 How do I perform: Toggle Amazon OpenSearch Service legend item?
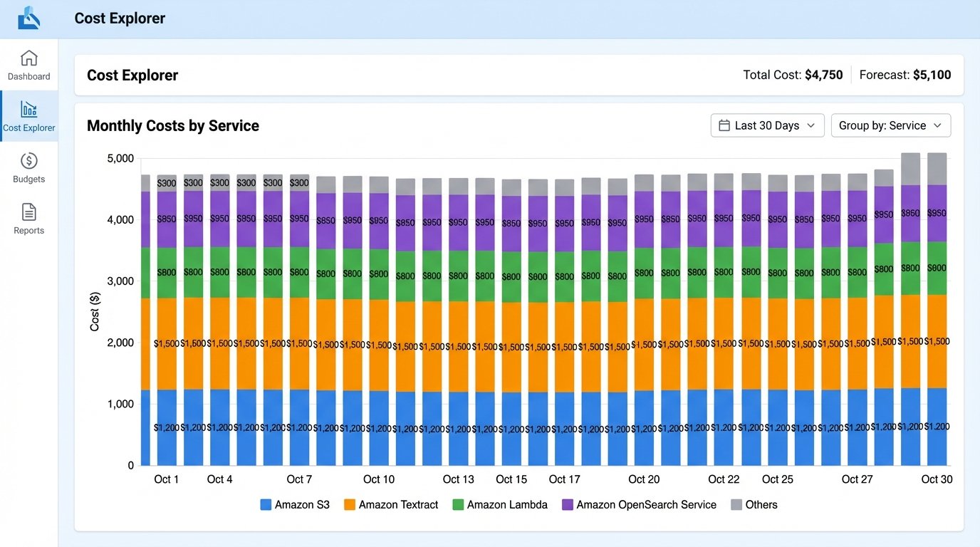coord(639,504)
